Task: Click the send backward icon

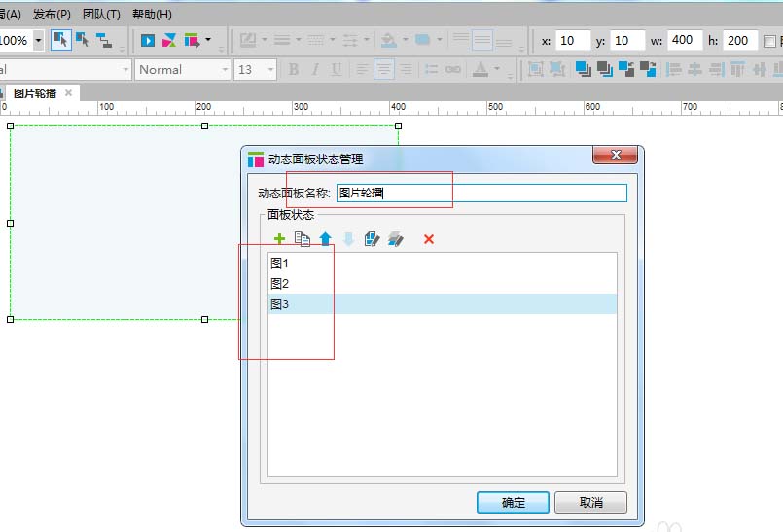Action: click(648, 69)
